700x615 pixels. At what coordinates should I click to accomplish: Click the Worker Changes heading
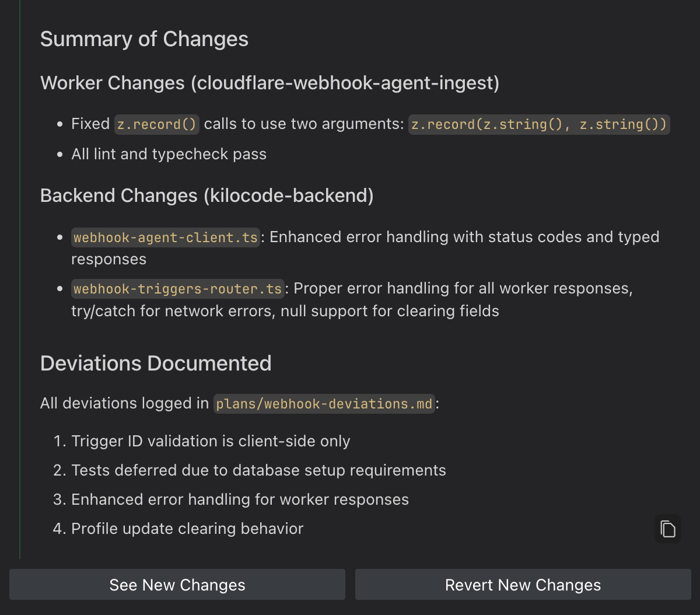[x=269, y=83]
